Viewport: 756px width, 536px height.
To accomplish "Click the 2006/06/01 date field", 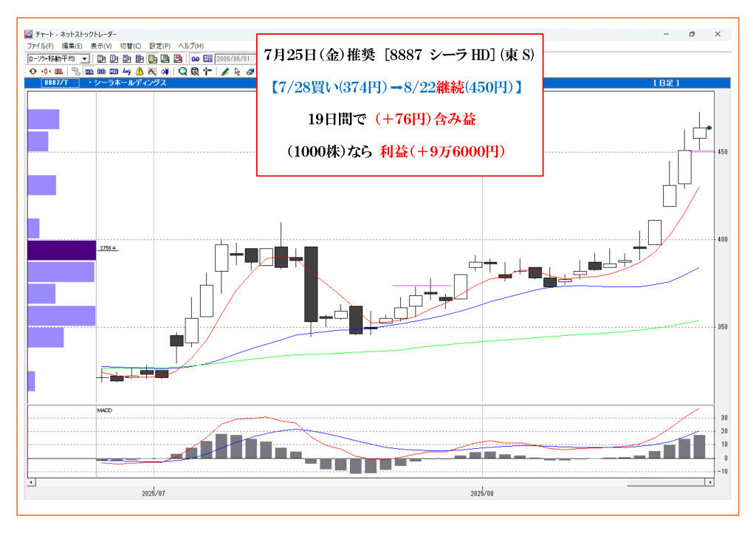I will [x=232, y=58].
